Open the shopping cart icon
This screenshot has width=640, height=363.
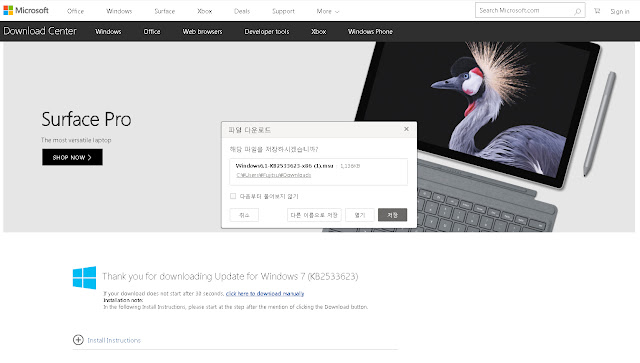pos(597,11)
